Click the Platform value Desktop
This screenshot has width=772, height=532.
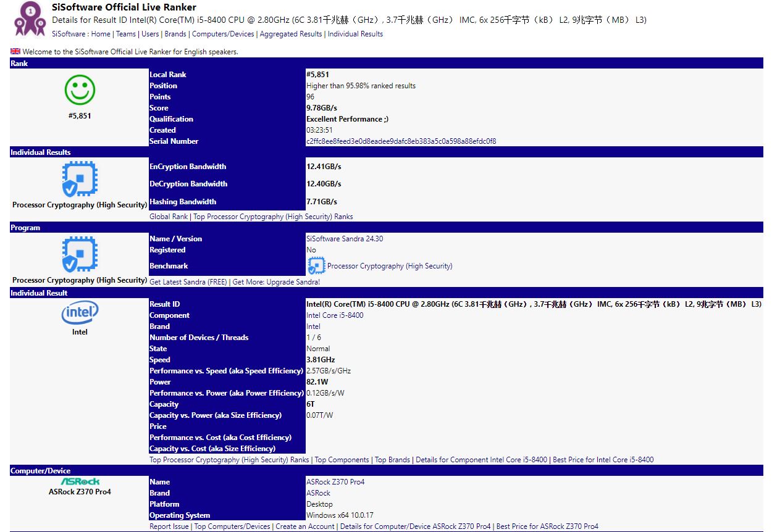[319, 504]
